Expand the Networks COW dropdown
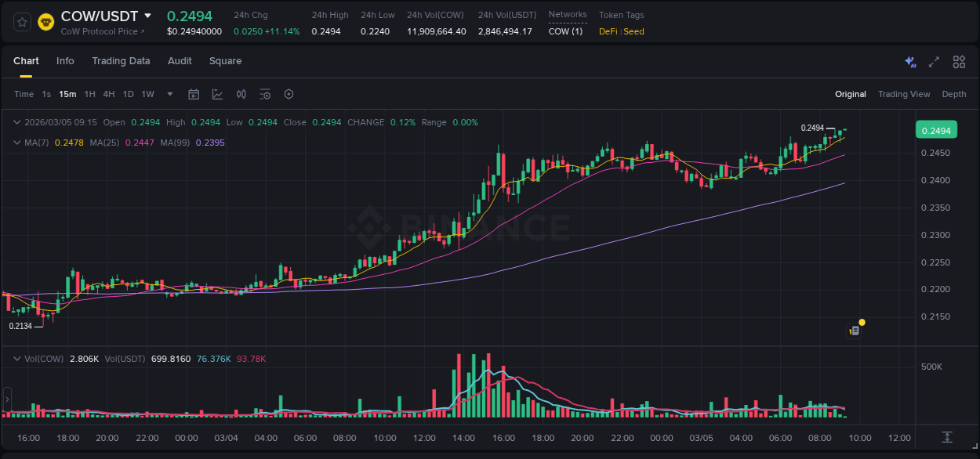 point(566,31)
